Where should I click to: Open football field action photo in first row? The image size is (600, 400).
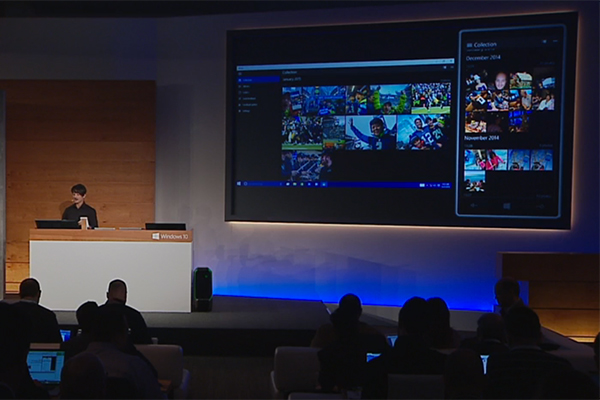click(x=431, y=98)
